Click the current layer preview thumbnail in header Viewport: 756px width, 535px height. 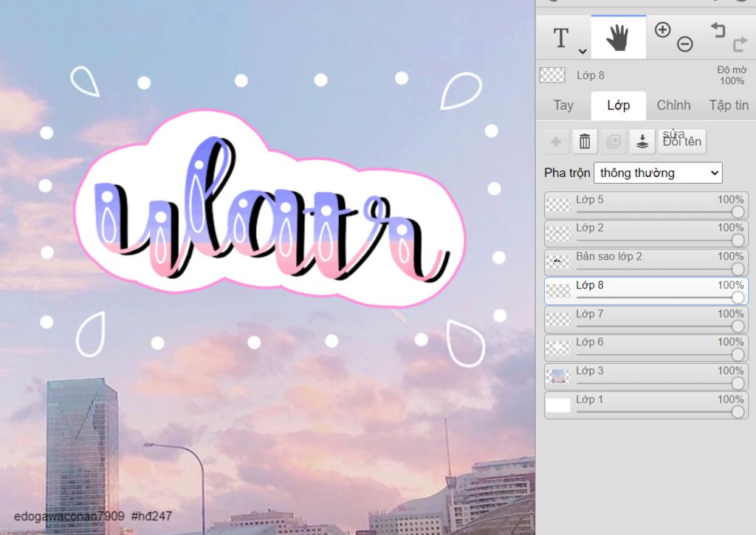552,75
